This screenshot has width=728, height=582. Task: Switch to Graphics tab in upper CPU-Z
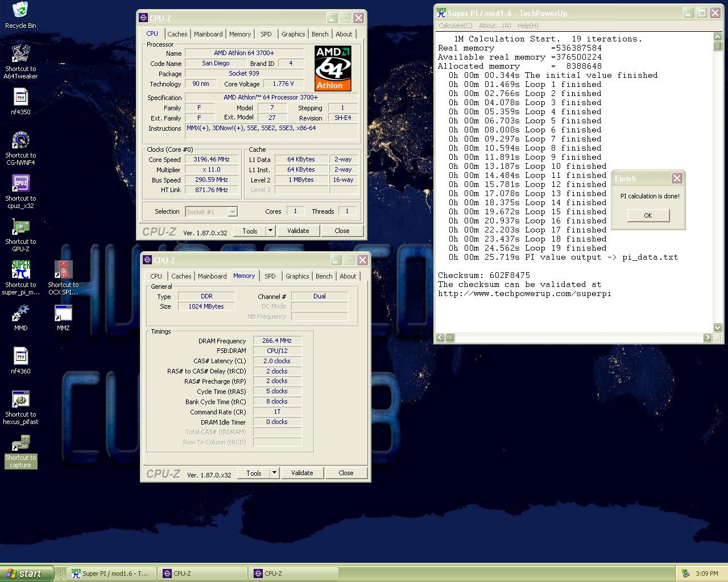pos(293,34)
